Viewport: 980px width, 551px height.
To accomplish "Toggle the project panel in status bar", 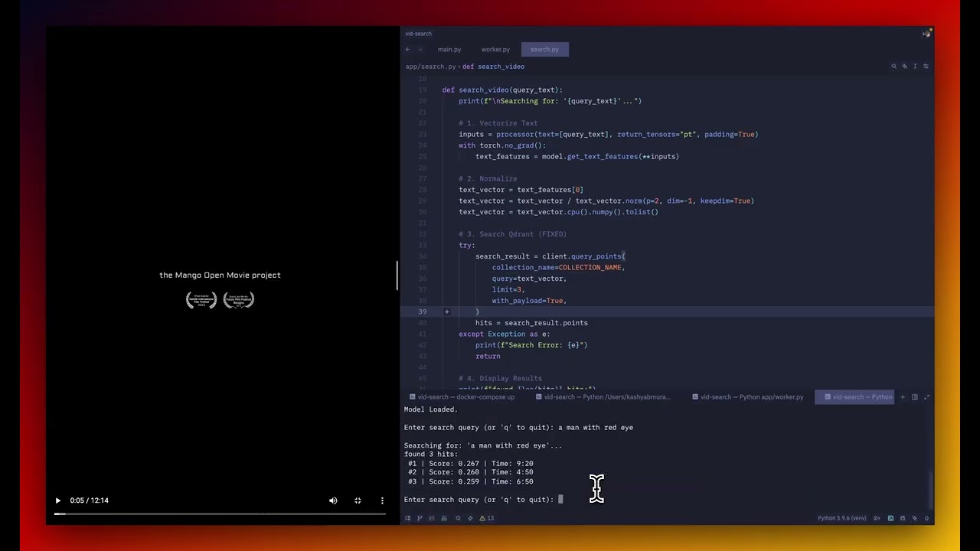I will click(x=407, y=518).
